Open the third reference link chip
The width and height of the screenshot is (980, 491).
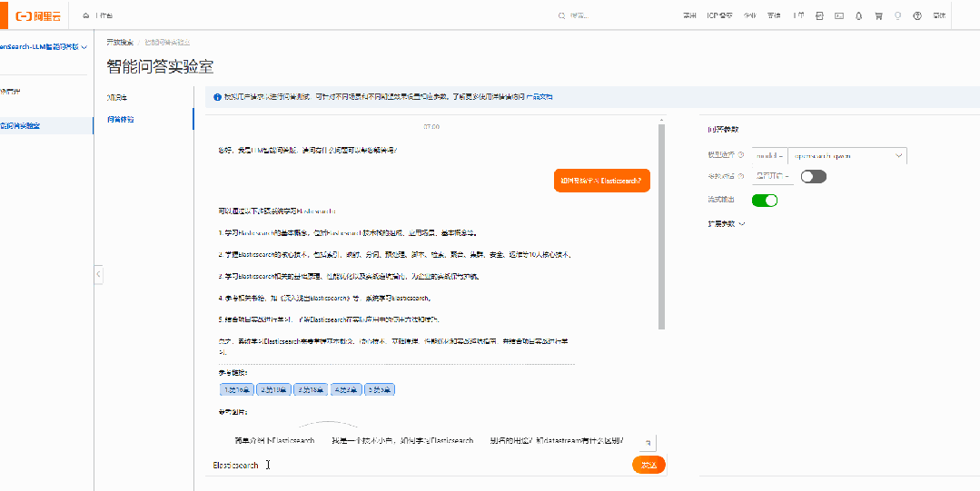(x=310, y=389)
